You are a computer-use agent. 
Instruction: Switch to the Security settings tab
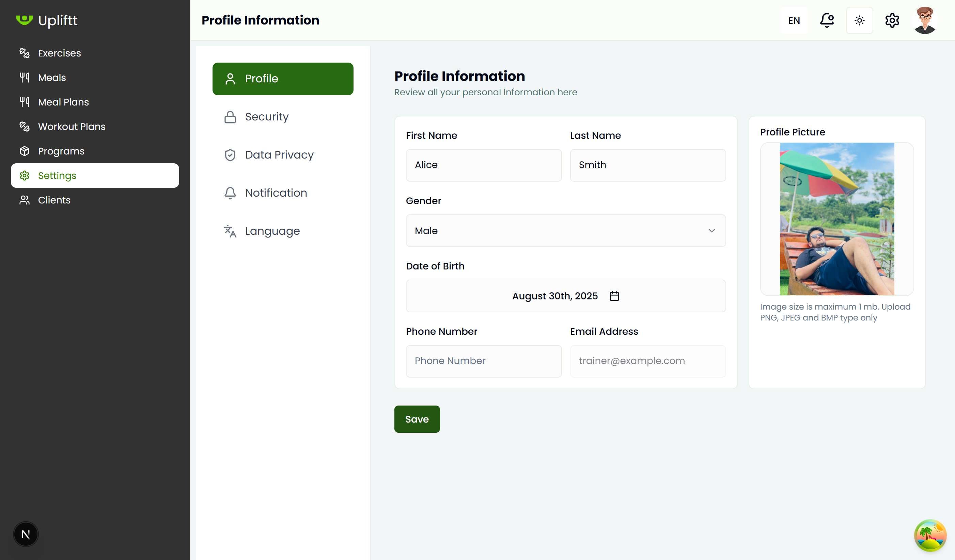tap(266, 117)
